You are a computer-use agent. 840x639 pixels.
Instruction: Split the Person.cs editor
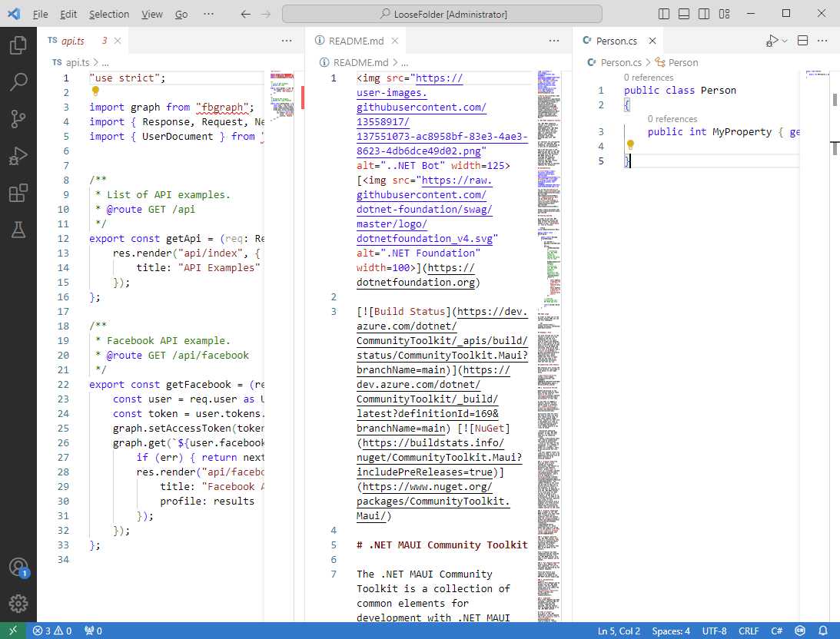coord(802,41)
